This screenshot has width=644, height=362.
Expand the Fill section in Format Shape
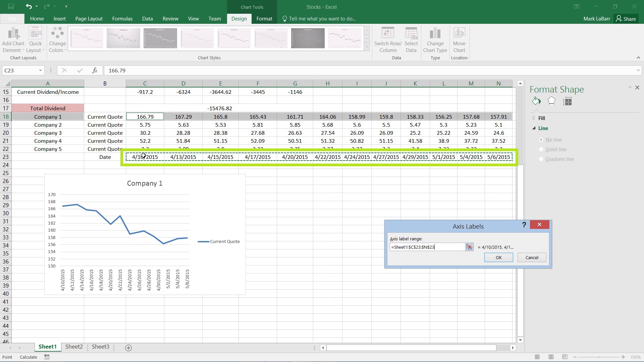534,118
